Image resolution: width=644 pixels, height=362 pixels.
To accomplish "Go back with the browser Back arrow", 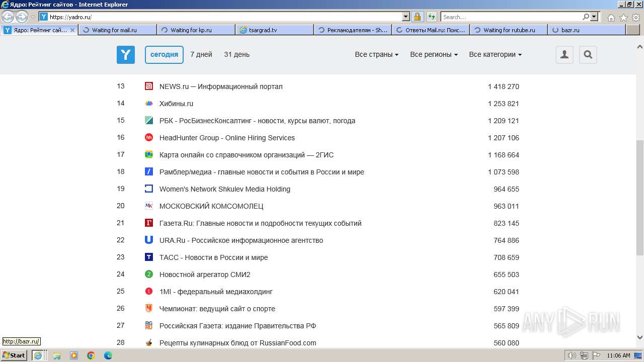I will click(x=8, y=17).
